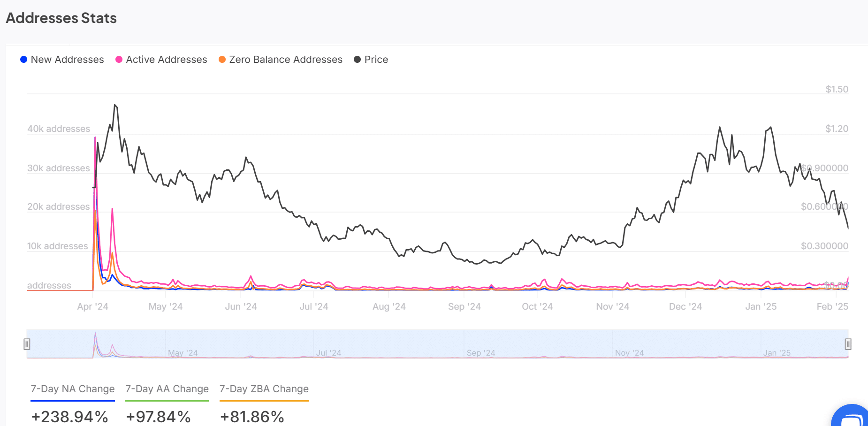Select the 7-Day ZBA Change tab
Image resolution: width=868 pixels, height=426 pixels.
[x=264, y=389]
